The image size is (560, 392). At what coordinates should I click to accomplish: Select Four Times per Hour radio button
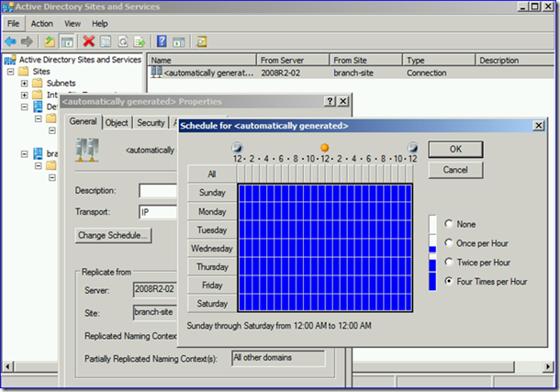tap(449, 281)
